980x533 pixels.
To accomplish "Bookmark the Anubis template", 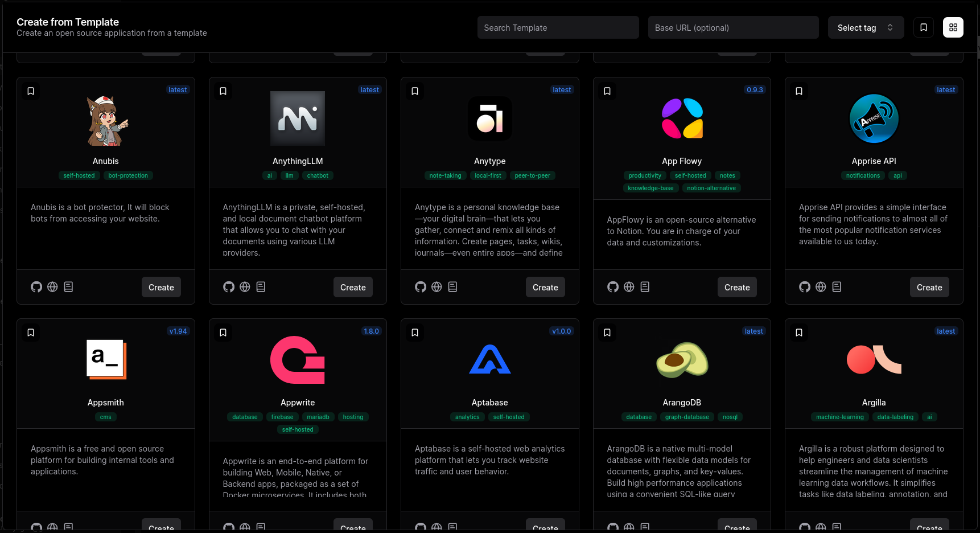I will [x=31, y=91].
